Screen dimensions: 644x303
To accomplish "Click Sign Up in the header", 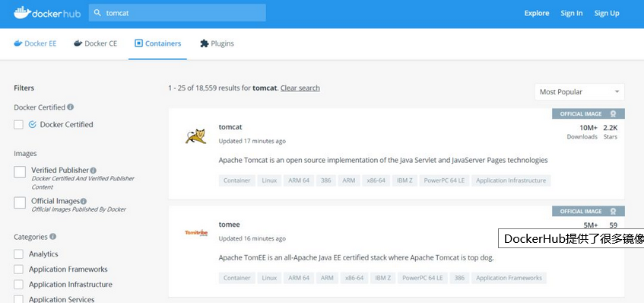I will click(607, 13).
